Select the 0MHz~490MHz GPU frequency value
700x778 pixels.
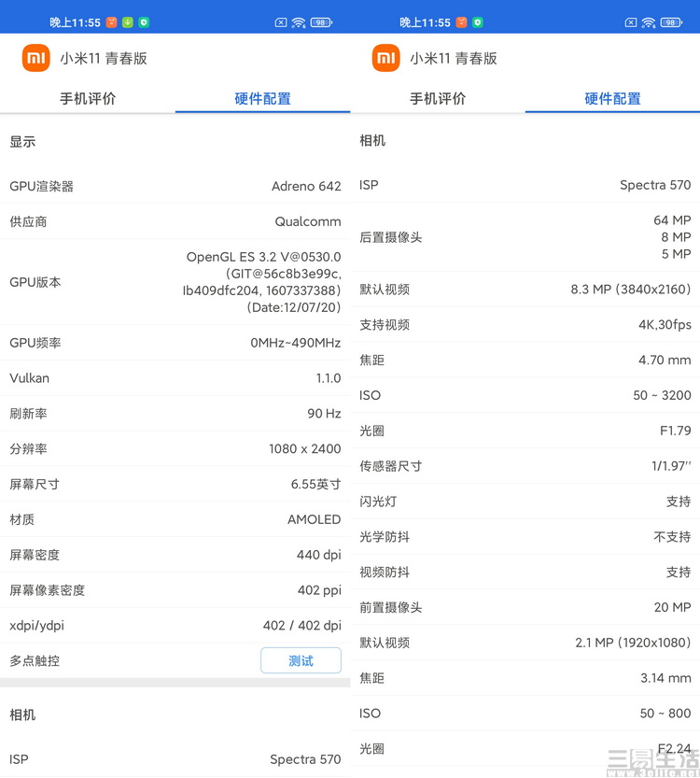pyautogui.click(x=296, y=343)
